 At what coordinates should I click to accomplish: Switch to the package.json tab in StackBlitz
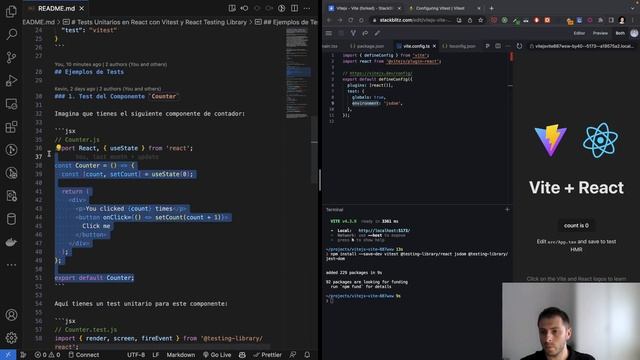coord(367,46)
